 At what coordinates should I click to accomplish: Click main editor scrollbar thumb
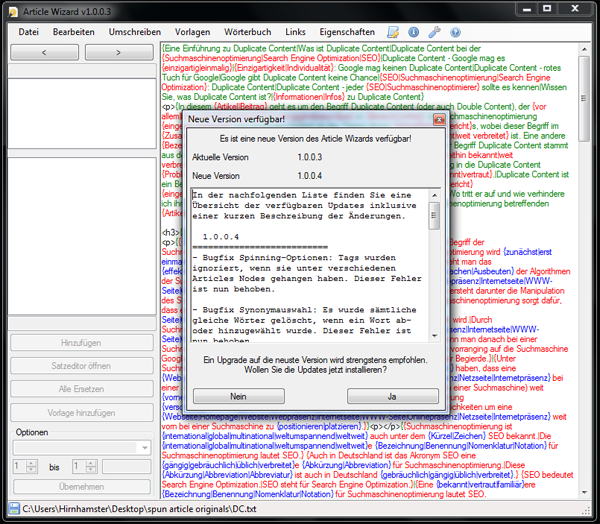pos(584,99)
